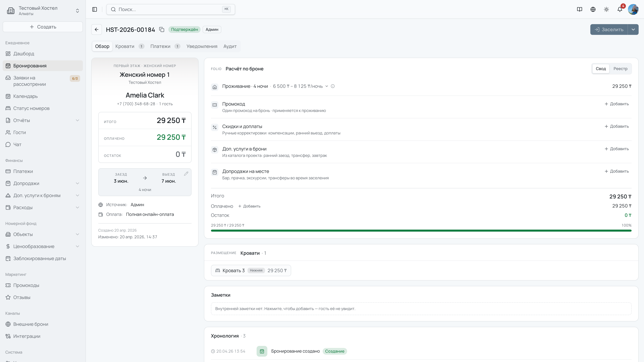The height and width of the screenshot is (362, 644).
Task: Edit check-in and check-out dates pencil
Action: pyautogui.click(x=186, y=174)
